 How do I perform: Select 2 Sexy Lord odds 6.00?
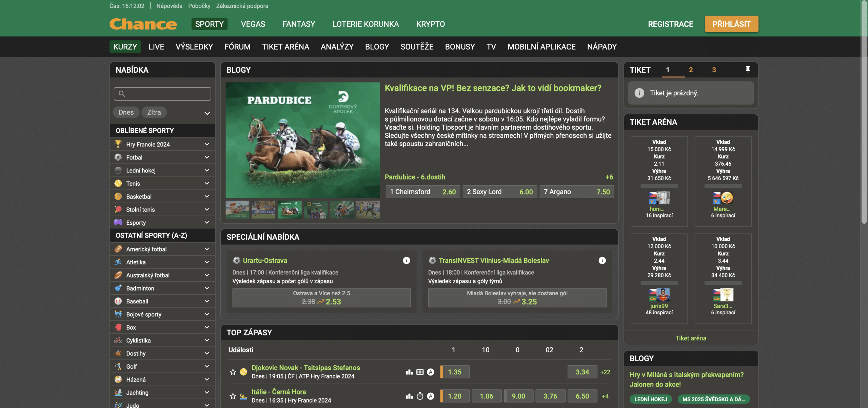[500, 192]
